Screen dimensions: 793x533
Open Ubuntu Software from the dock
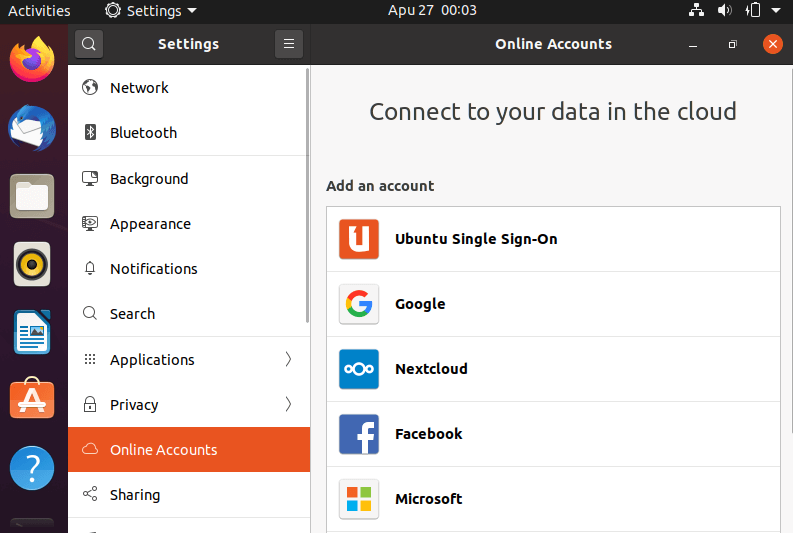[32, 399]
